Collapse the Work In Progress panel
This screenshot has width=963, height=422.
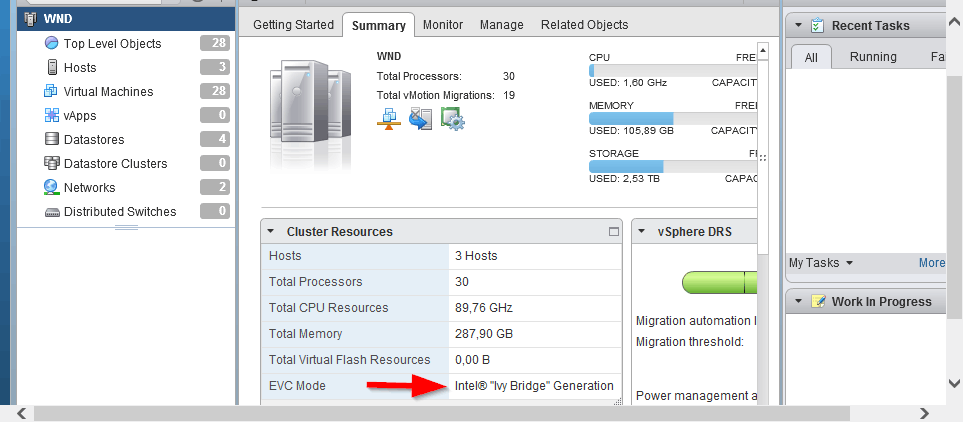click(799, 301)
